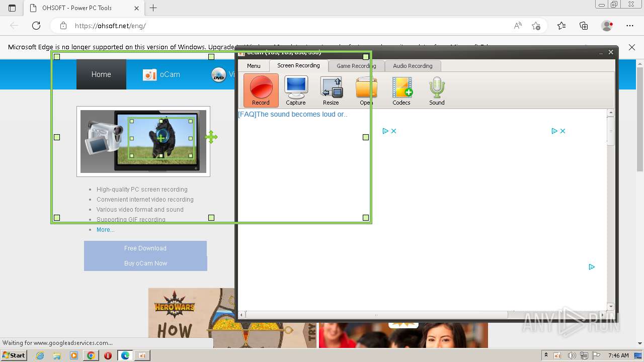Close the OHSOFT - Power PC Tools tab

[x=136, y=8]
